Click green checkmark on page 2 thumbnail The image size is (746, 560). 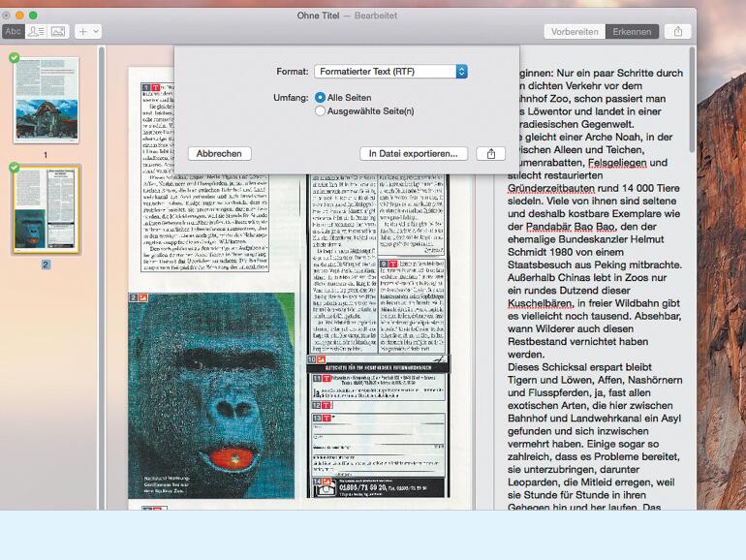point(15,167)
